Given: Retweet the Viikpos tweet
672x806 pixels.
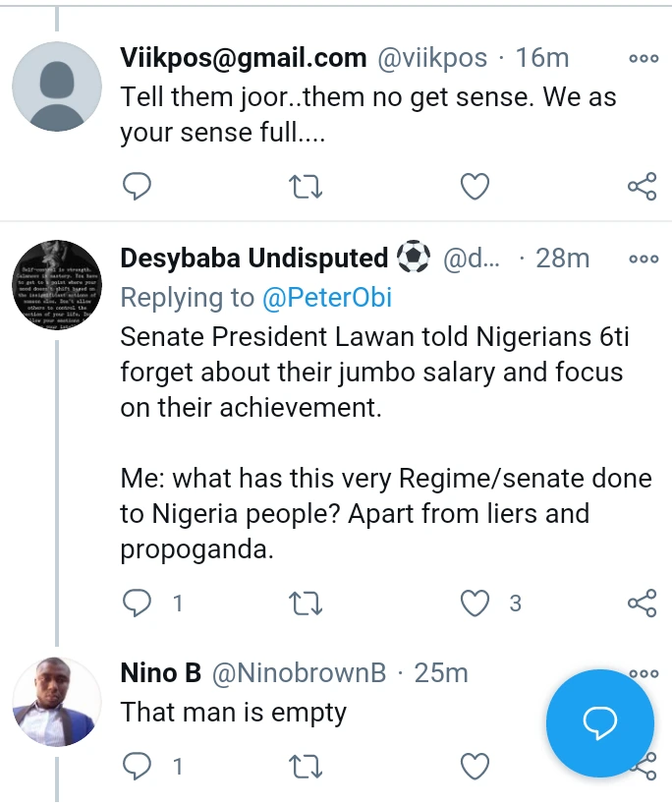Looking at the screenshot, I should coord(307,186).
